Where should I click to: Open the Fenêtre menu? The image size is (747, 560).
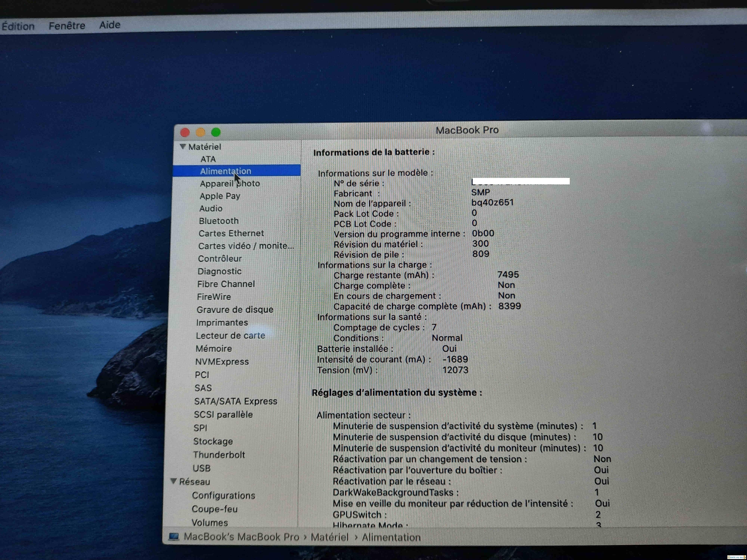click(67, 26)
